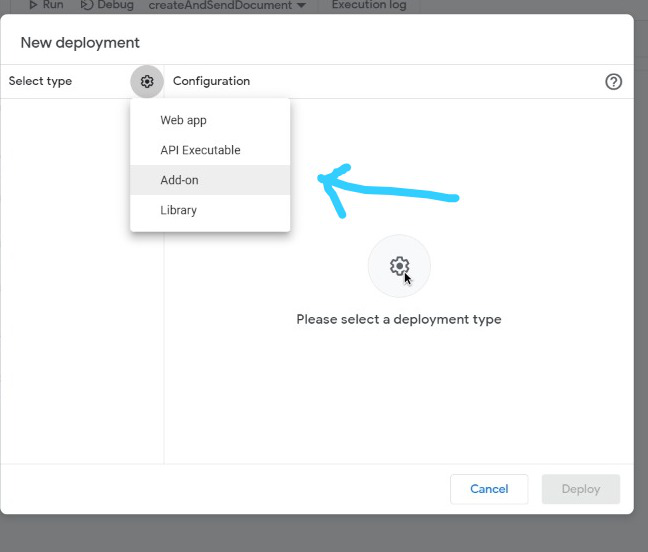Select Add-on from the type menu
648x552 pixels.
coord(210,180)
